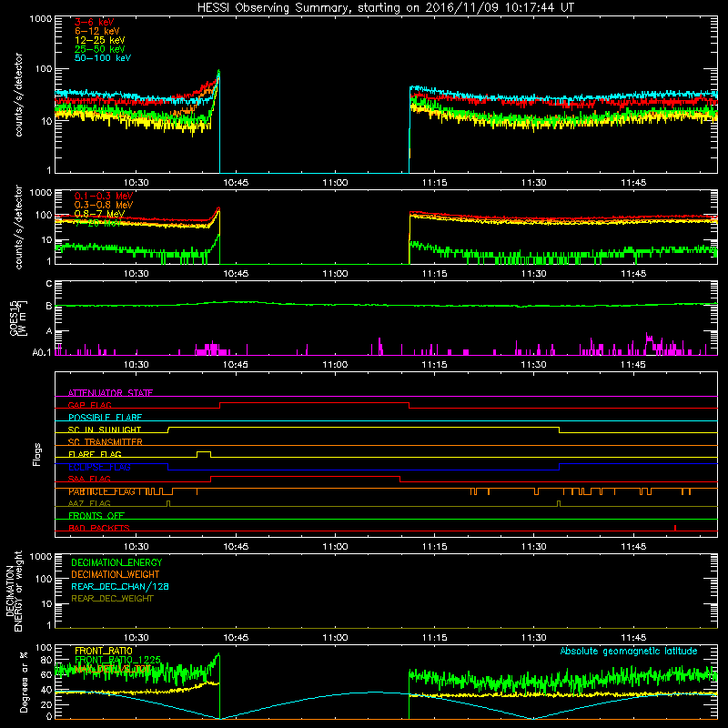Click the 25-50 keV legend label
Image resolution: width=728 pixels, height=728 pixels.
coord(99,49)
